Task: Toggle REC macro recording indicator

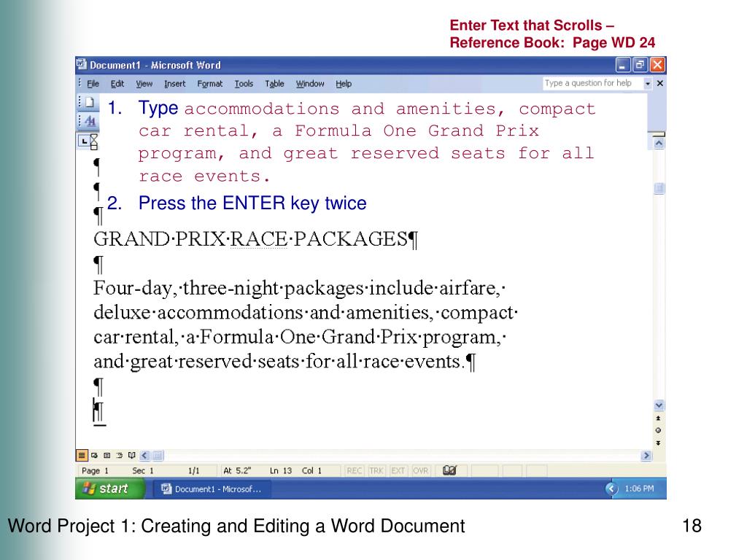Action: (x=354, y=470)
